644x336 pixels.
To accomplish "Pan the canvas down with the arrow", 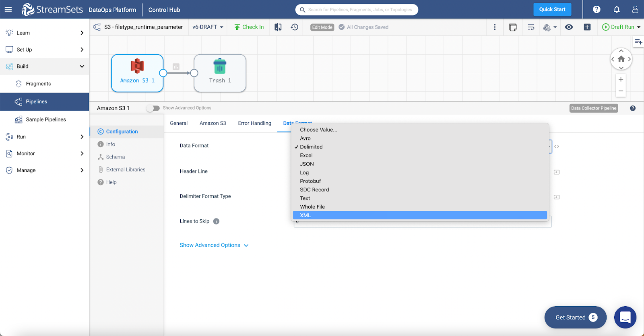I will pos(621,68).
